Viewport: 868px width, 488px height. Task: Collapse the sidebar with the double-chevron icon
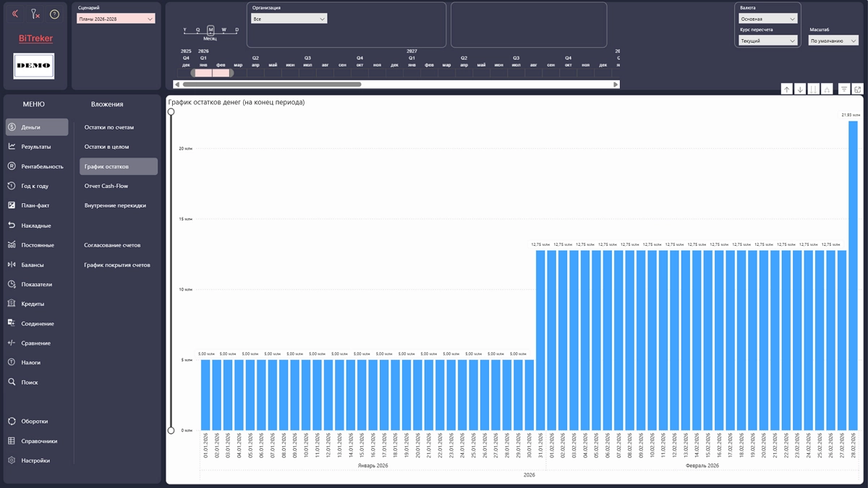pos(15,14)
